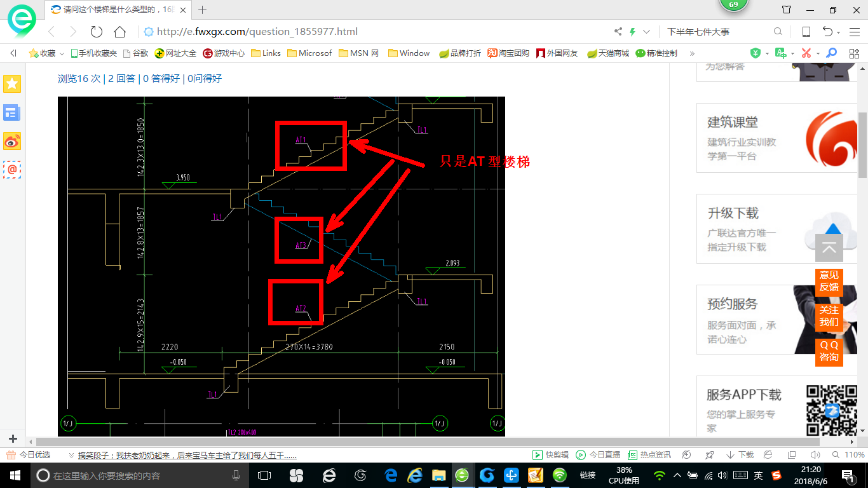Open 预约服务 sidebar card
Image resolution: width=868 pixels, height=488 pixels.
pyautogui.click(x=778, y=320)
